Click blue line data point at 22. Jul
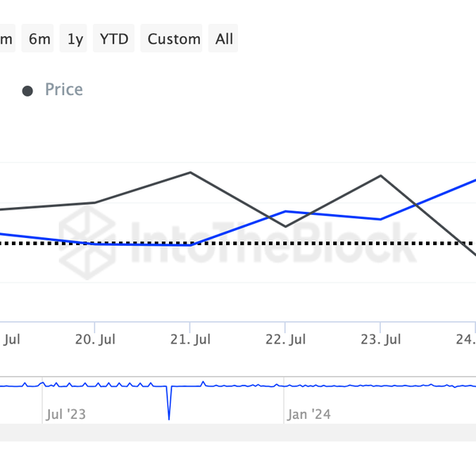476x476 pixels. [x=286, y=212]
